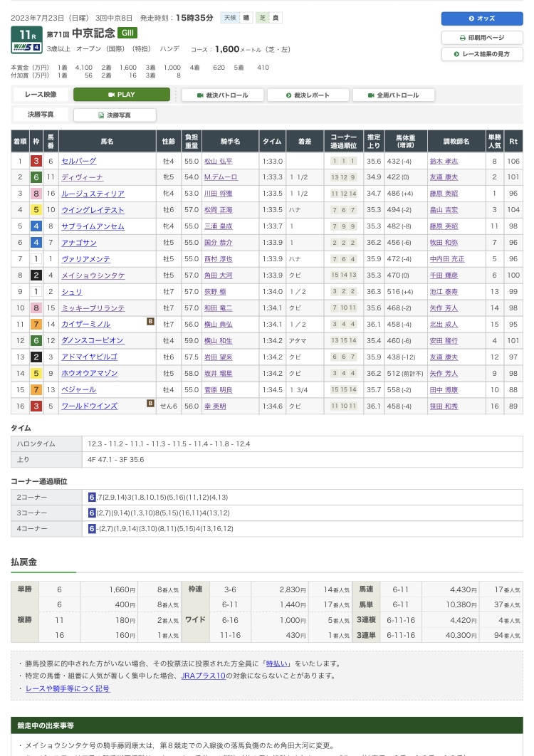
Task: Open the 決勝写真 photo button
Action: (115, 115)
